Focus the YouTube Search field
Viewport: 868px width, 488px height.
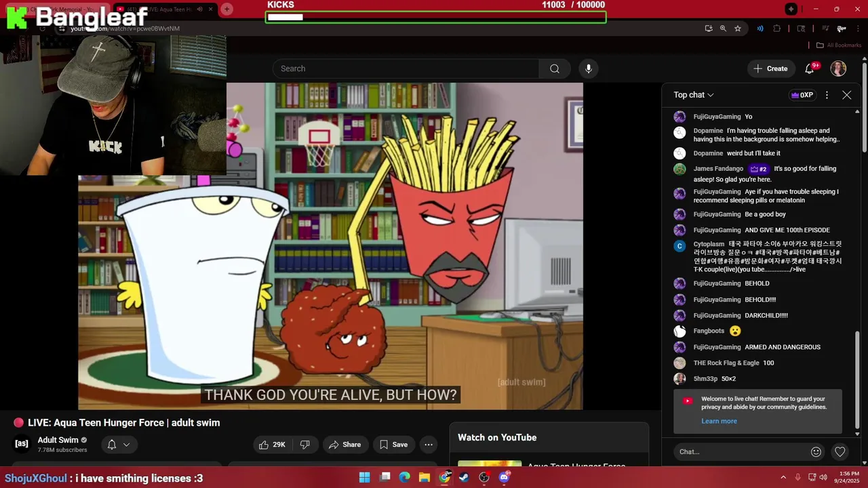(x=406, y=68)
